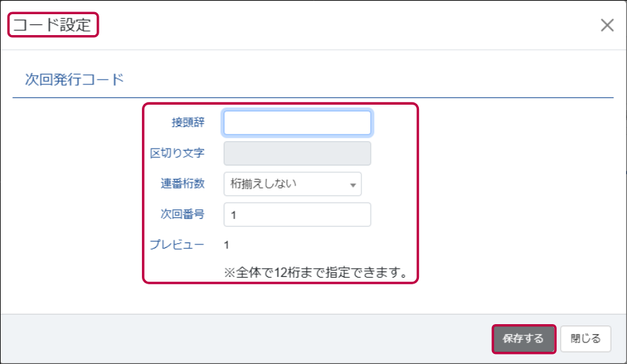The height and width of the screenshot is (364, 627).
Task: Click the 区切り文字 label
Action: click(177, 153)
